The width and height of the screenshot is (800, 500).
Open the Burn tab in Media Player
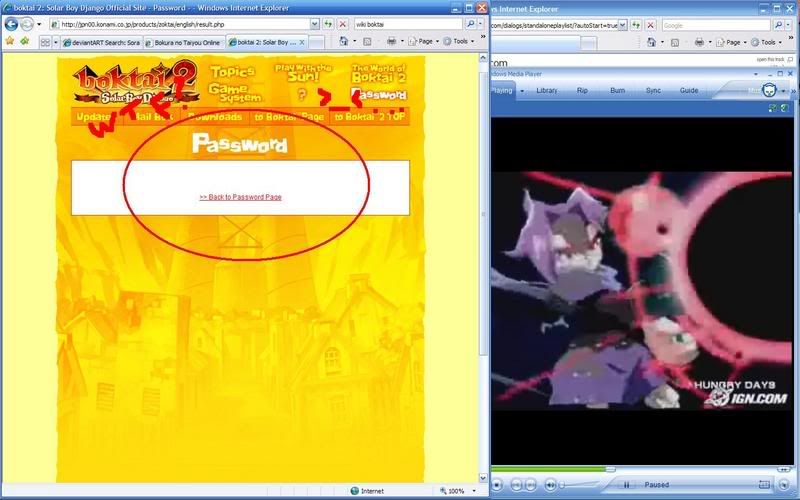tap(618, 90)
